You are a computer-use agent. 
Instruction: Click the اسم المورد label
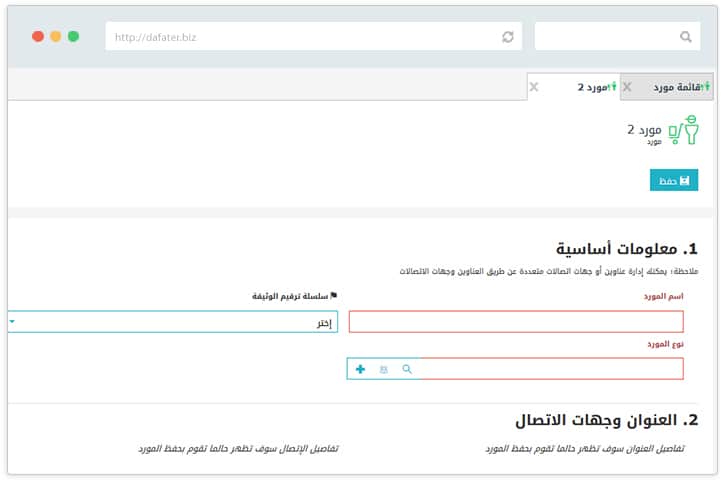[664, 296]
